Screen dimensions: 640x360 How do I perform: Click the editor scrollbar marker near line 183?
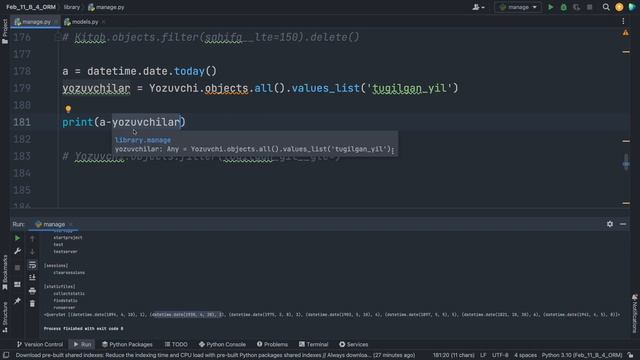pyautogui.click(x=626, y=163)
